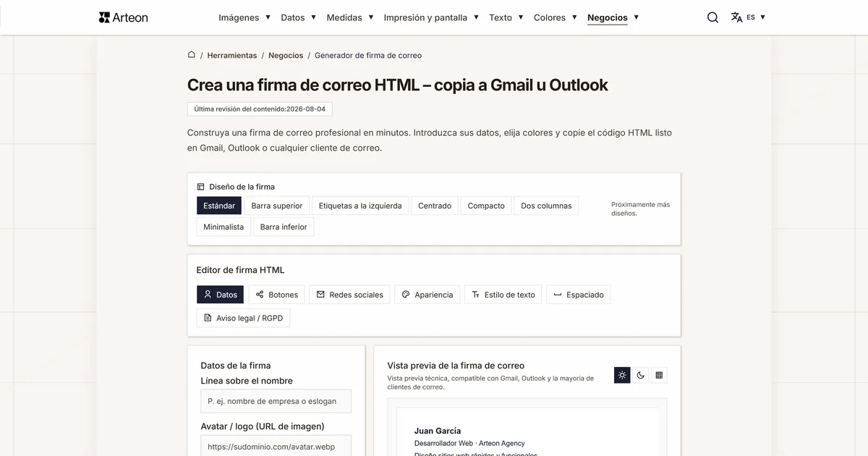The width and height of the screenshot is (868, 456).
Task: Switch to the Botones tab
Action: tap(276, 295)
